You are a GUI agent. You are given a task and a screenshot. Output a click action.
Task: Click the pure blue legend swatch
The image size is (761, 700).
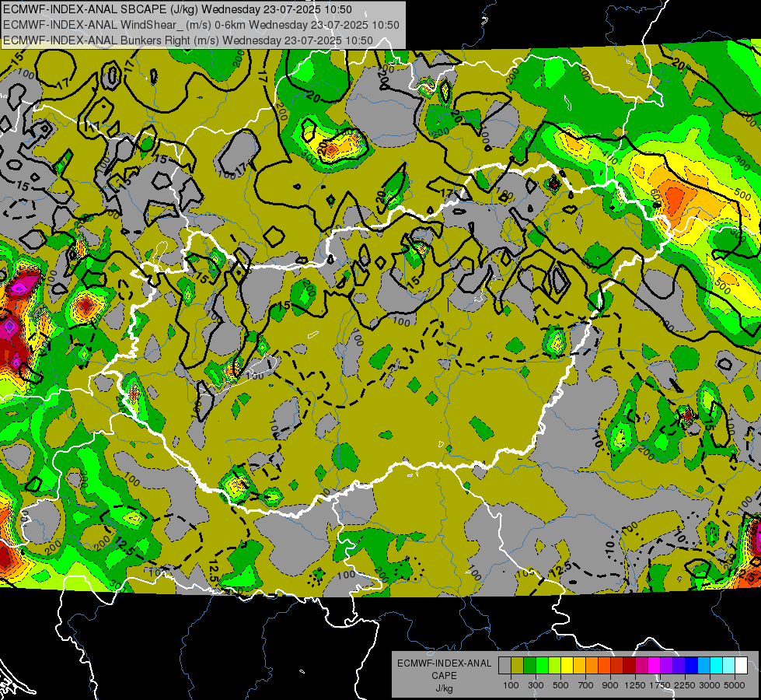click(x=692, y=666)
